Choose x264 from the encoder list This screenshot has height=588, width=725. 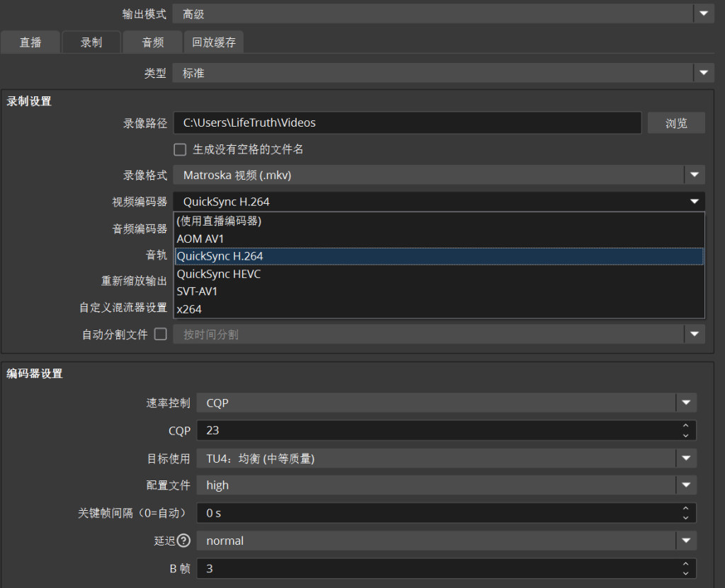(190, 309)
